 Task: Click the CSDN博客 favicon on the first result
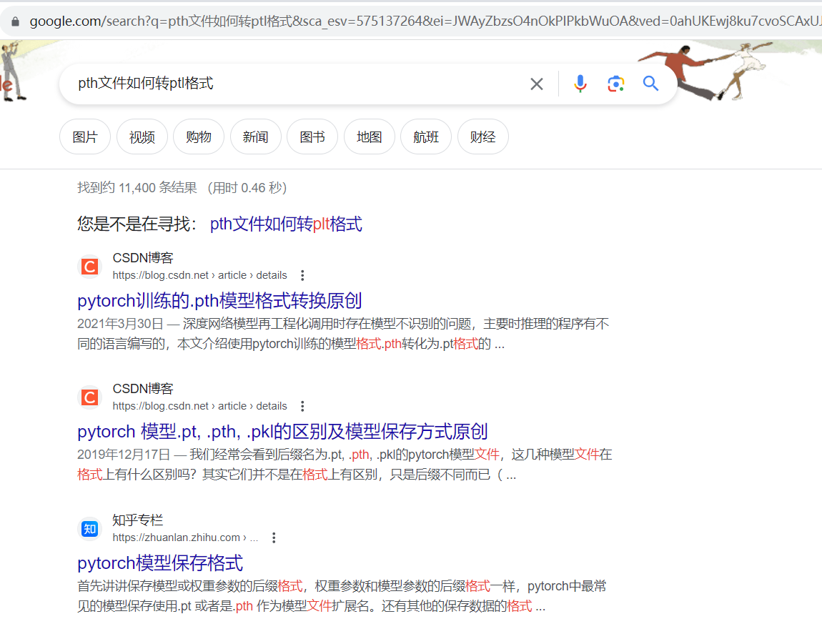89,266
